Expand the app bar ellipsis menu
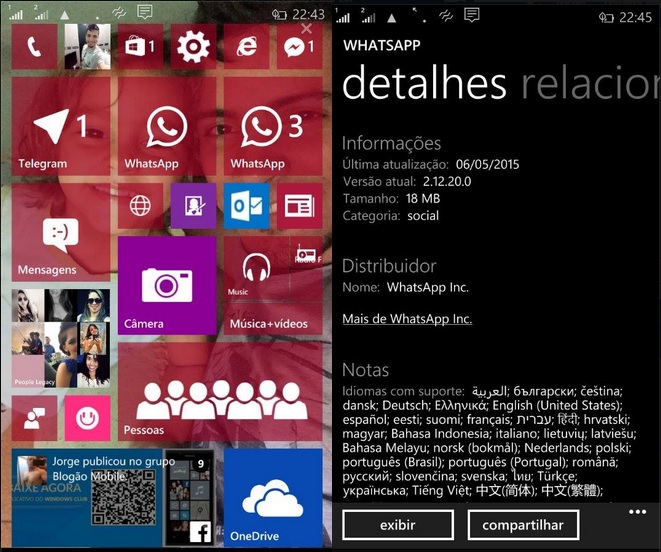Image resolution: width=661 pixels, height=552 pixels. [x=637, y=512]
